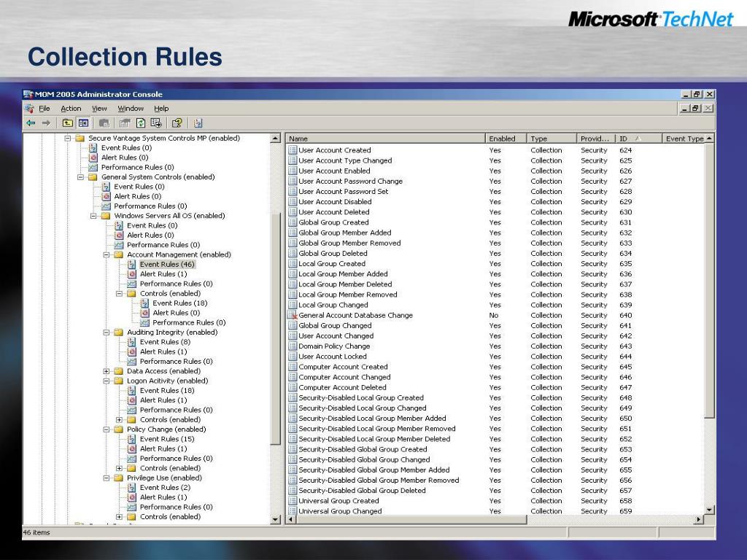Expand the Data Access node

(x=107, y=371)
